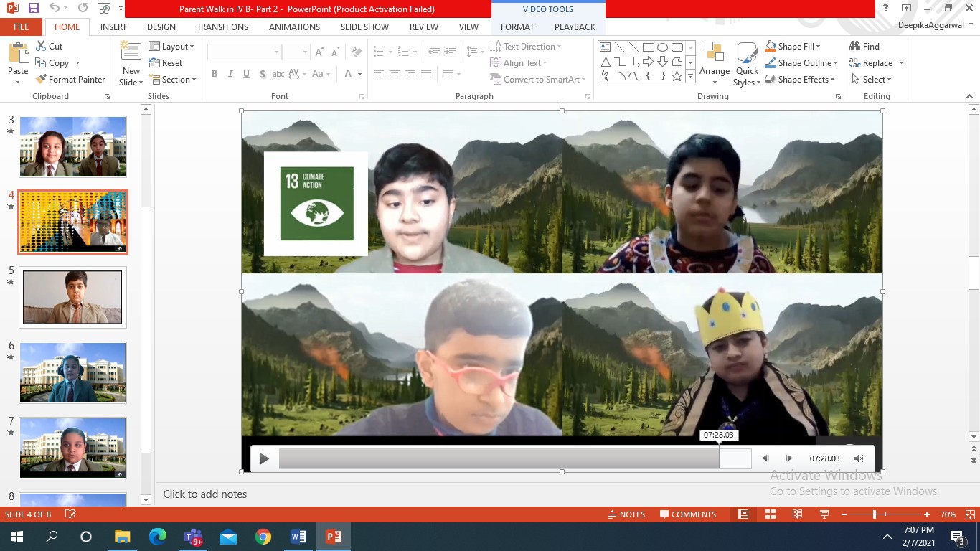Open the Windows Start menu
Screen dimensions: 980x551
(17, 537)
